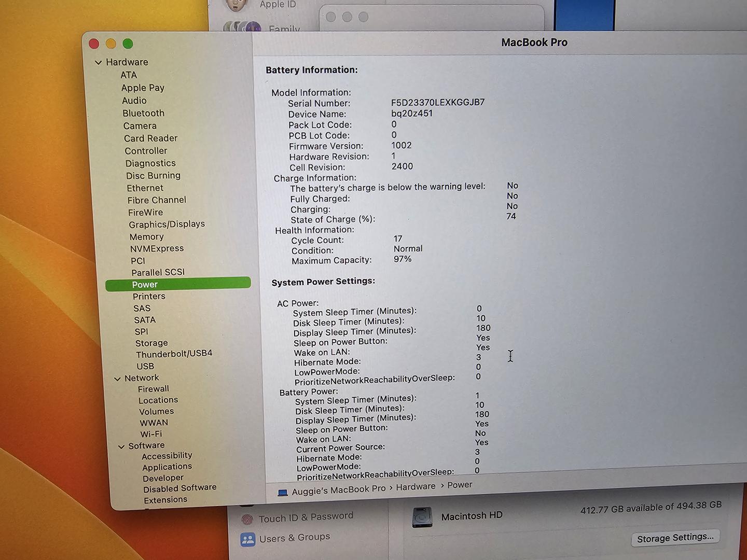Open NVMExpress entry
The image size is (747, 560).
coord(157,248)
